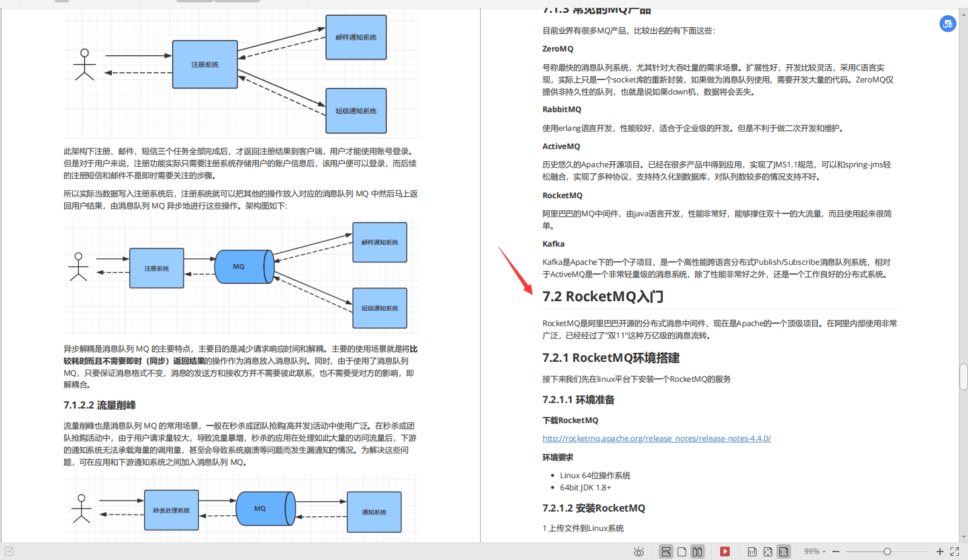Click the ActiveMQ subheading
This screenshot has height=560, width=968.
click(561, 146)
